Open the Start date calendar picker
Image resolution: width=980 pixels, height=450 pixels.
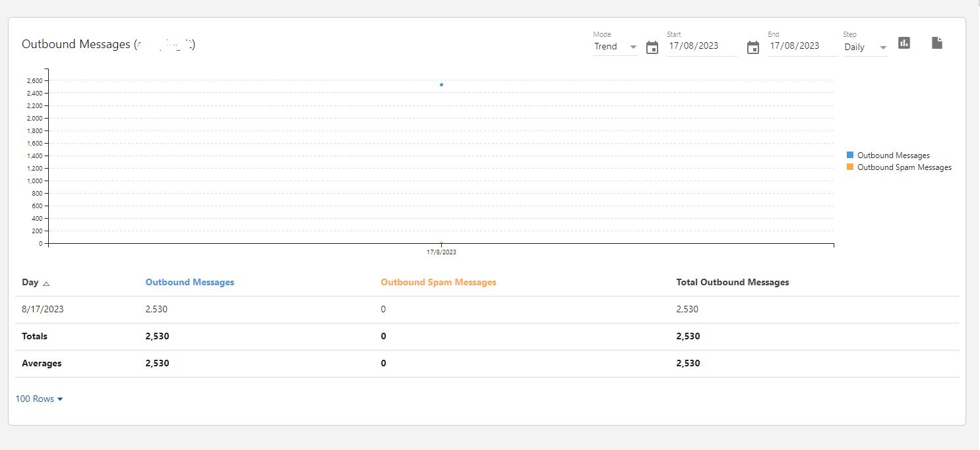pos(652,47)
